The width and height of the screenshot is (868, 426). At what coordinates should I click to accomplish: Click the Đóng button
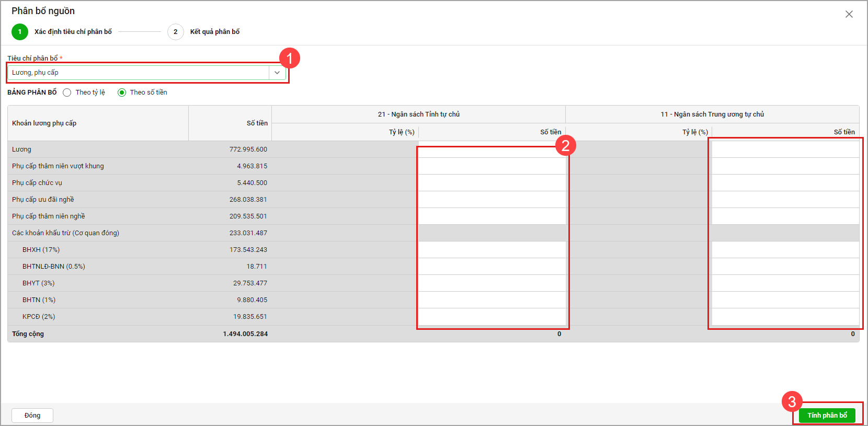32,416
